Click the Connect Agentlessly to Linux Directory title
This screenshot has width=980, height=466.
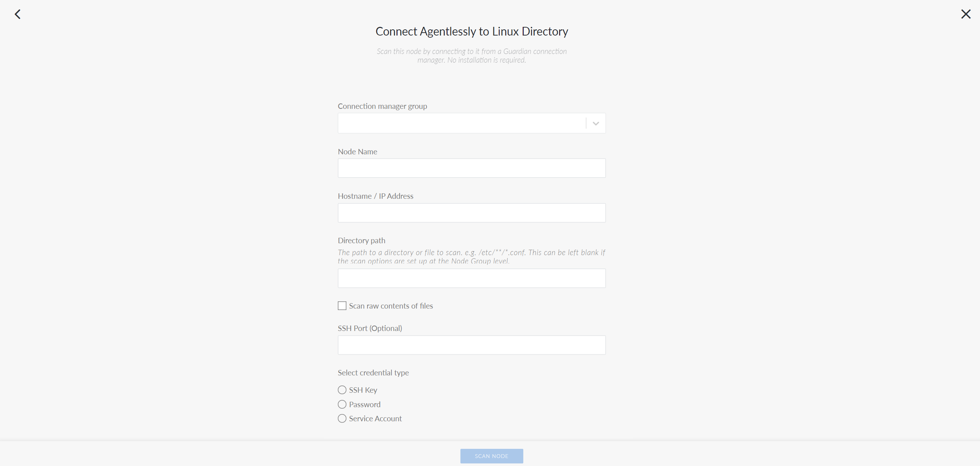pos(472,31)
